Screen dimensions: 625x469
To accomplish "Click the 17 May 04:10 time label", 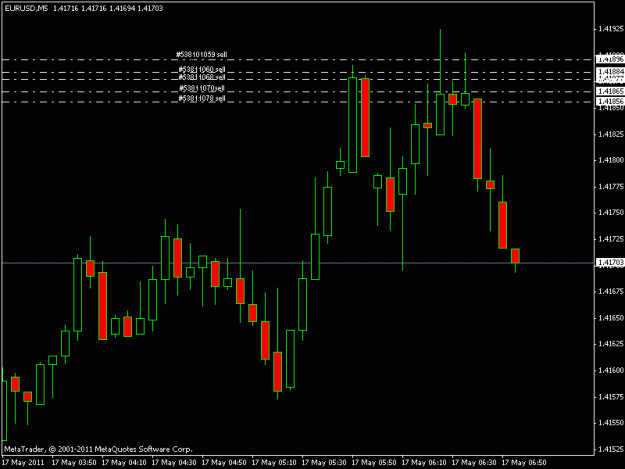I will pos(124,463).
